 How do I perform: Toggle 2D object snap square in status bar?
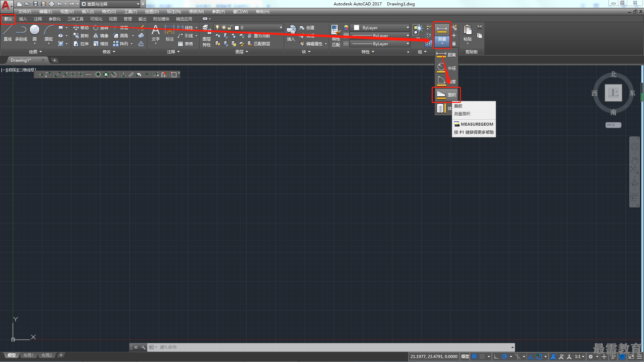pyautogui.click(x=539, y=357)
